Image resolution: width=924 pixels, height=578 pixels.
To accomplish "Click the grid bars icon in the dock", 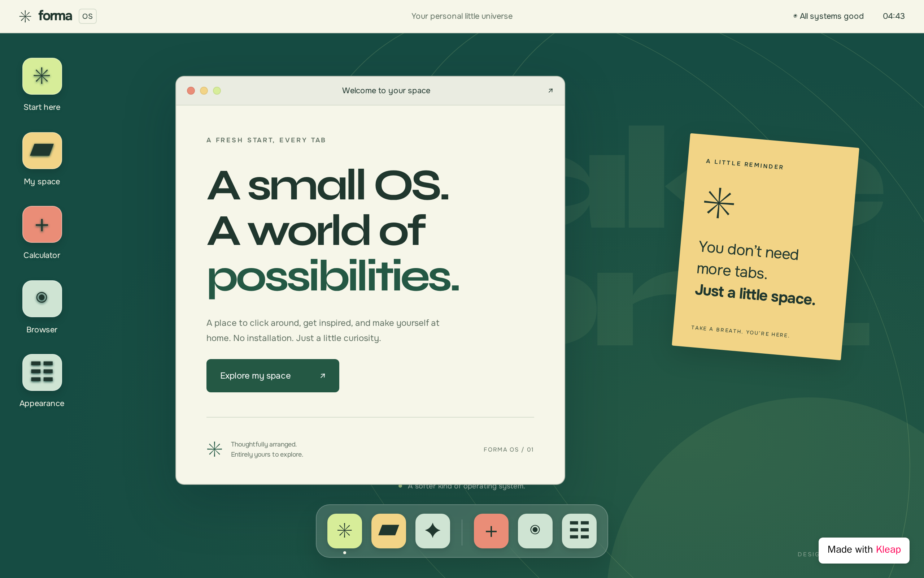I will pos(579,531).
